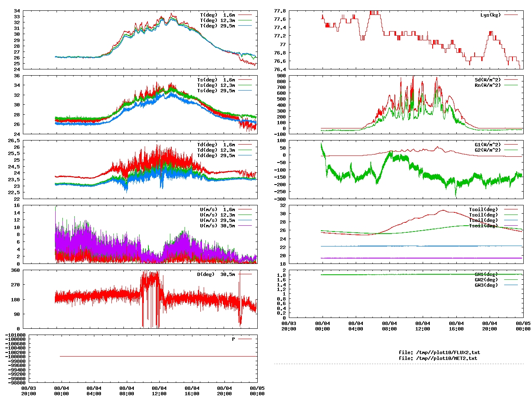Image resolution: width=532 pixels, height=399 pixels.
Task: Select the GW3(deg) legend entry
Action: click(x=486, y=285)
